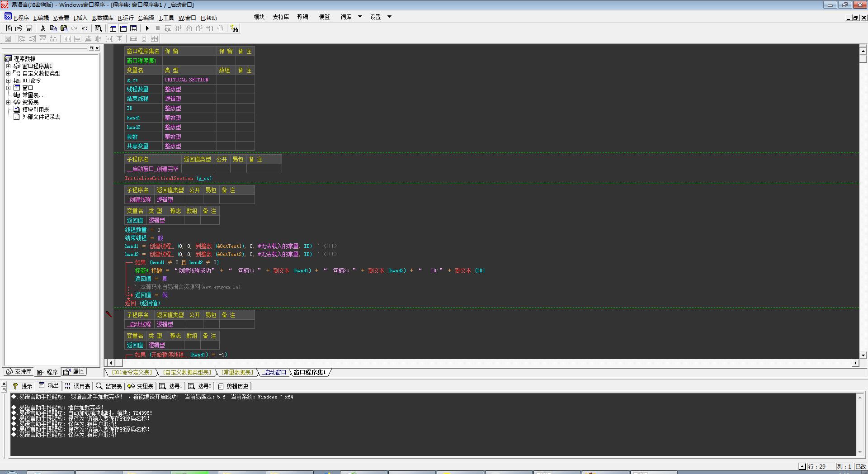Switch to the [Dll命令定义表] tab
The height and width of the screenshot is (474, 868).
coord(132,372)
